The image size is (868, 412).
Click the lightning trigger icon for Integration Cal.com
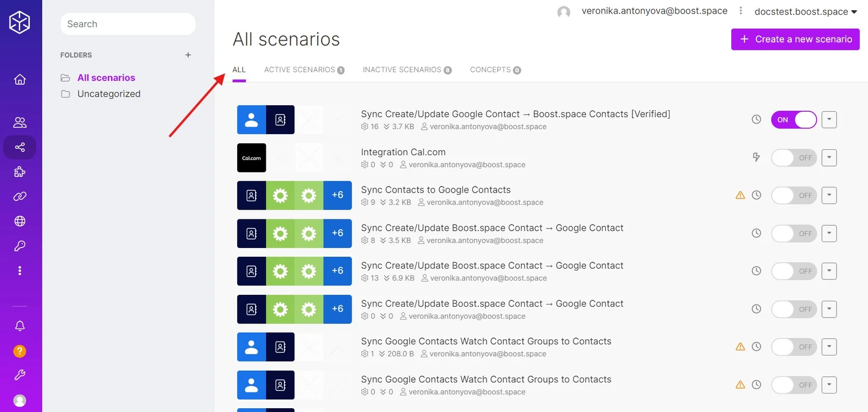pos(756,157)
